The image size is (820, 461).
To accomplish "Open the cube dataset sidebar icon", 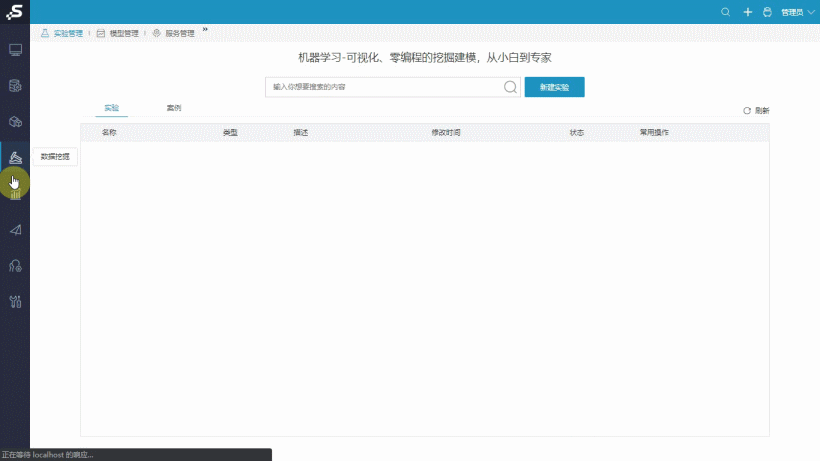I will (x=15, y=121).
